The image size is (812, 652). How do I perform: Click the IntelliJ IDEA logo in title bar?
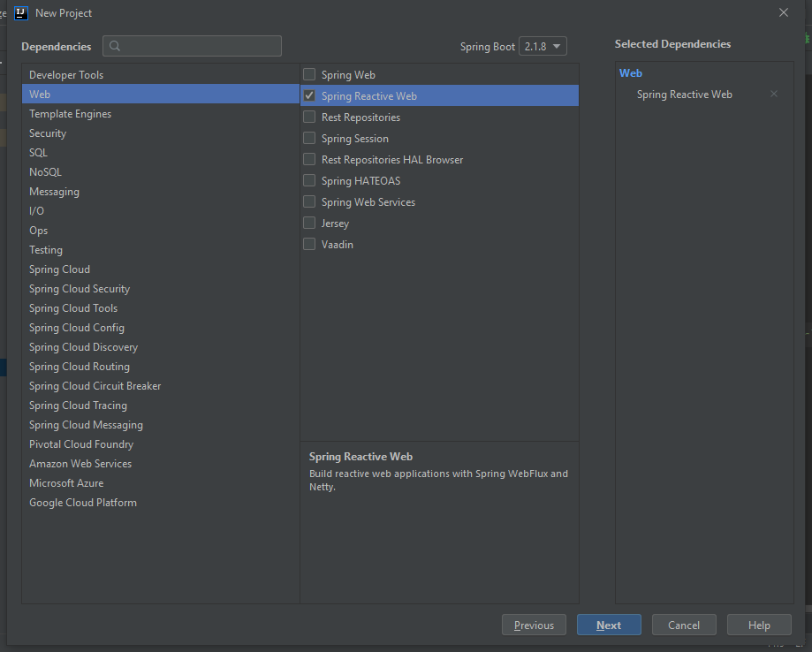pos(21,12)
